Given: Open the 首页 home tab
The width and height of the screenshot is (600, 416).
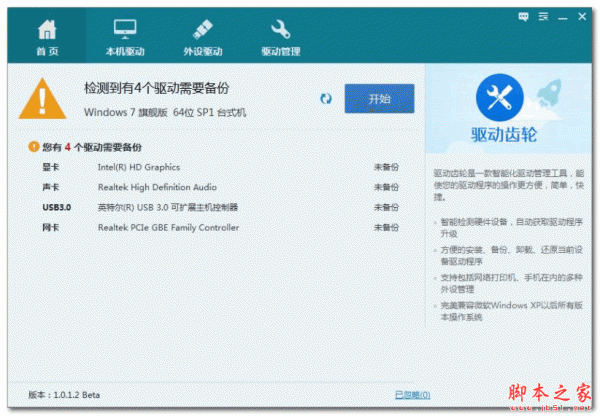Looking at the screenshot, I should pos(47,36).
